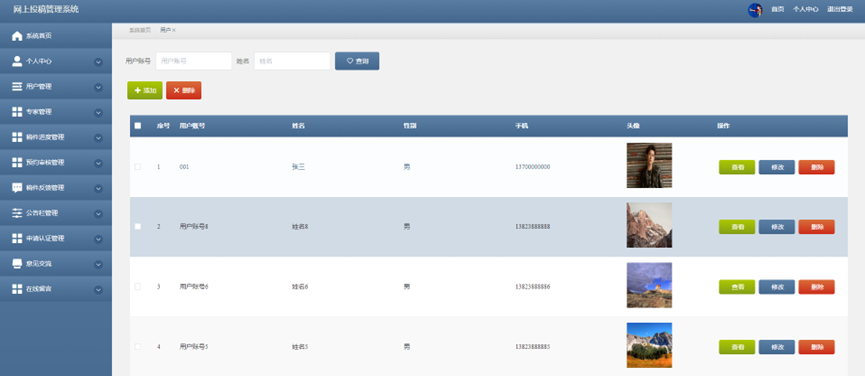Viewport: 865px width, 376px height.
Task: Click the 网上投稿管理系统 title
Action: click(x=46, y=9)
